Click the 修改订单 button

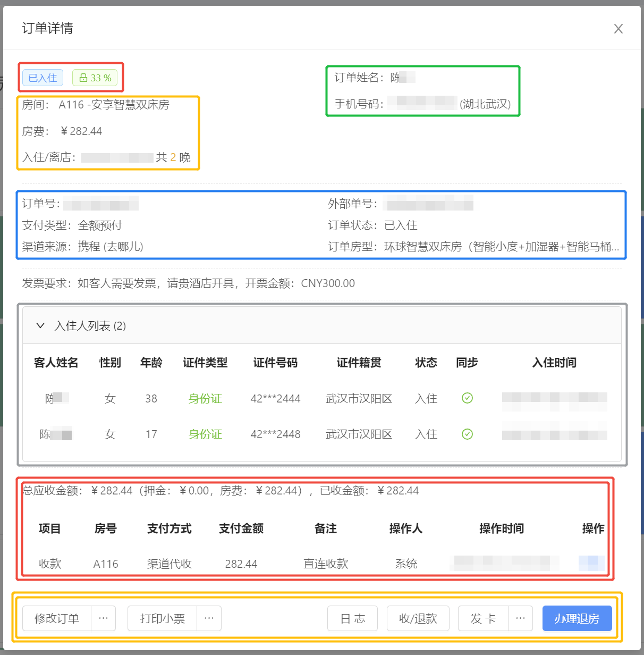57,618
